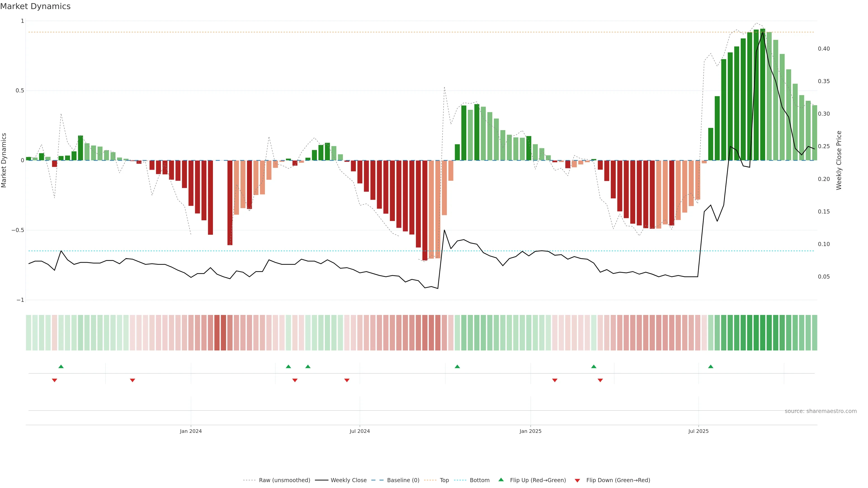Toggle the Baseline (0) legend entry
The image size is (868, 488).
tap(403, 480)
